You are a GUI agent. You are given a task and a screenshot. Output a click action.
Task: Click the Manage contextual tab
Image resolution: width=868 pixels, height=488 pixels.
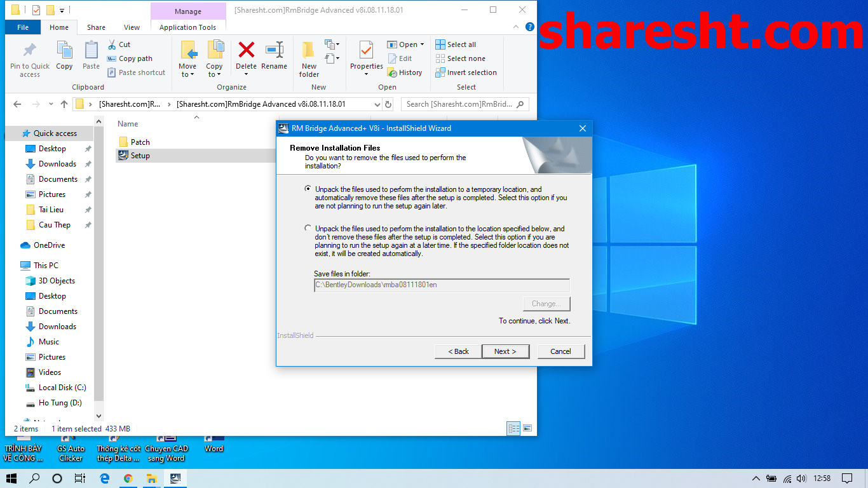coord(188,11)
